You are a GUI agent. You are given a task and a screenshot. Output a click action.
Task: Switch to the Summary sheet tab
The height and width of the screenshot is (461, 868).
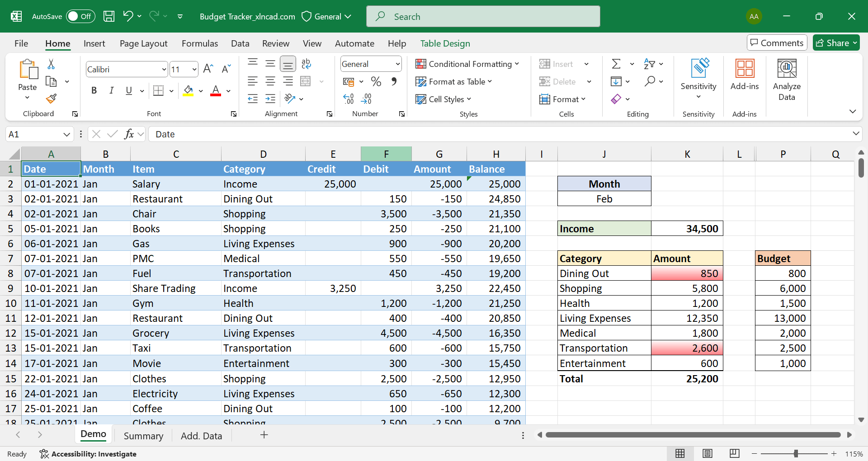[x=143, y=436]
